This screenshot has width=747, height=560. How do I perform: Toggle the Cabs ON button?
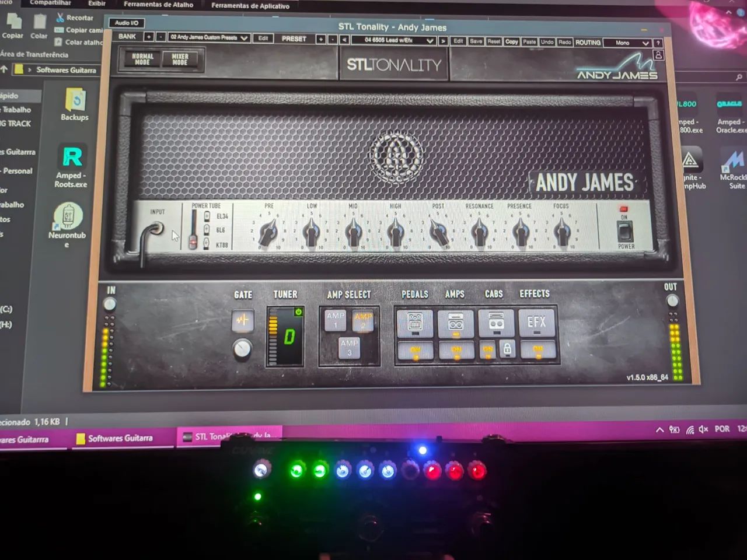(x=487, y=350)
